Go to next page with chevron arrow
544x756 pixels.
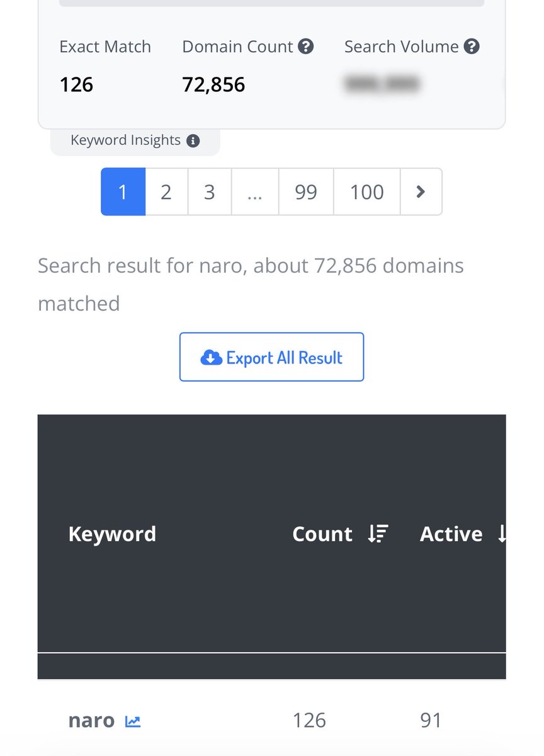(x=421, y=192)
